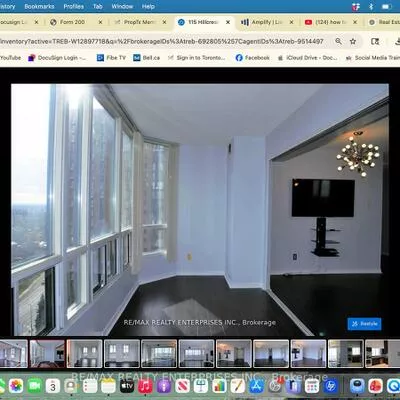Viewport: 400px width, 400px height.
Task: Launch the Apple TV dock icon
Action: (x=127, y=386)
